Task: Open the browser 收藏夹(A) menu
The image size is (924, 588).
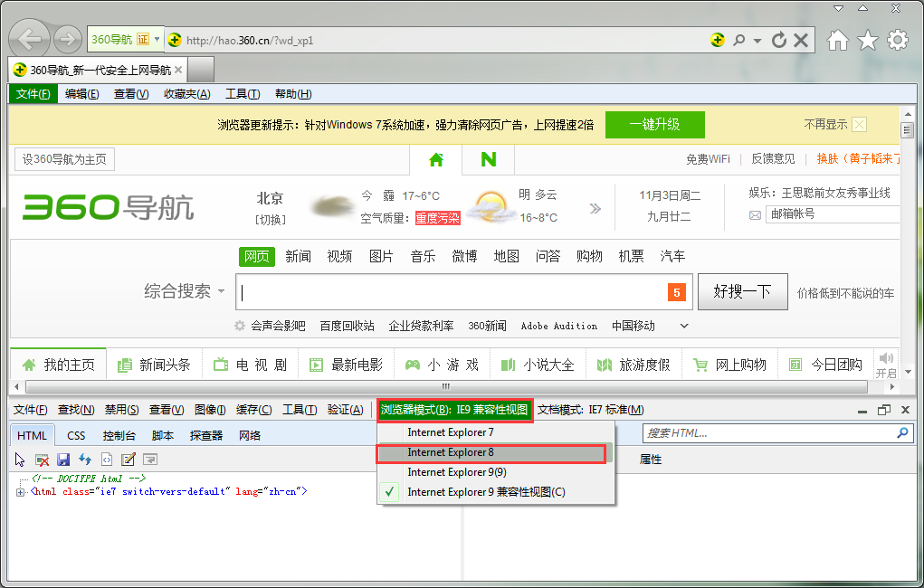Action: [186, 94]
